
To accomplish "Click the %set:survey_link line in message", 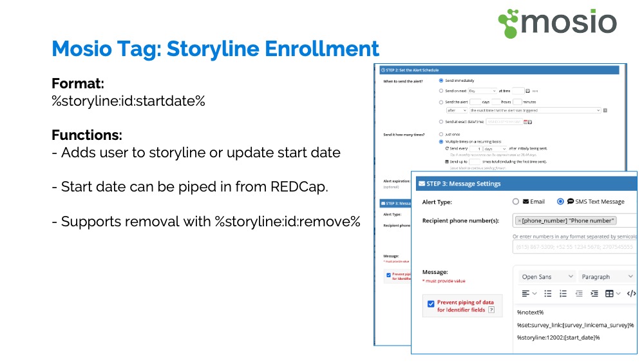I will [575, 325].
